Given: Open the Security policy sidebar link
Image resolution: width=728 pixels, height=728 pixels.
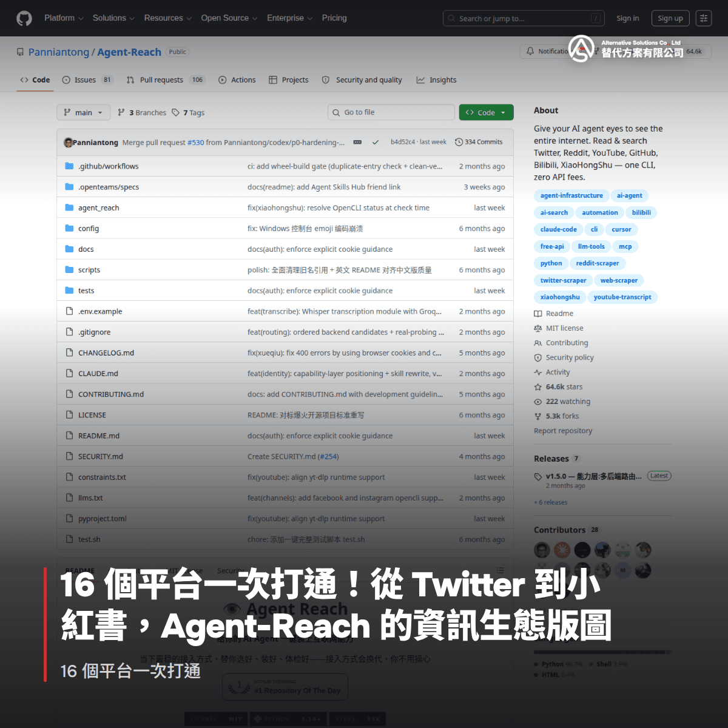Looking at the screenshot, I should click(x=564, y=357).
